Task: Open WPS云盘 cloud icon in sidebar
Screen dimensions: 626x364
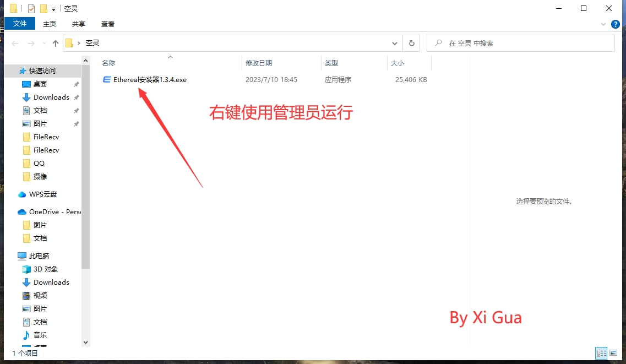Action: coord(22,194)
